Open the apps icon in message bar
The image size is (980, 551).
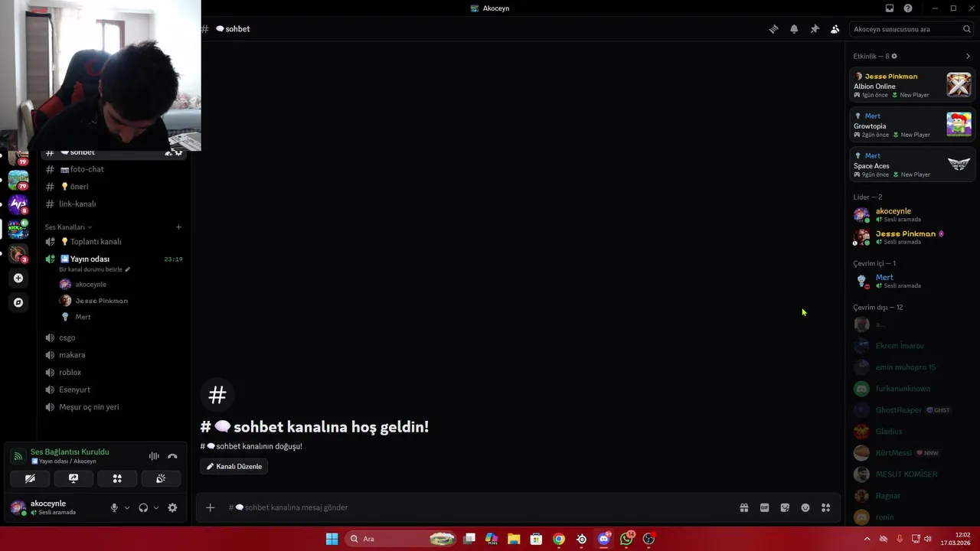click(825, 507)
